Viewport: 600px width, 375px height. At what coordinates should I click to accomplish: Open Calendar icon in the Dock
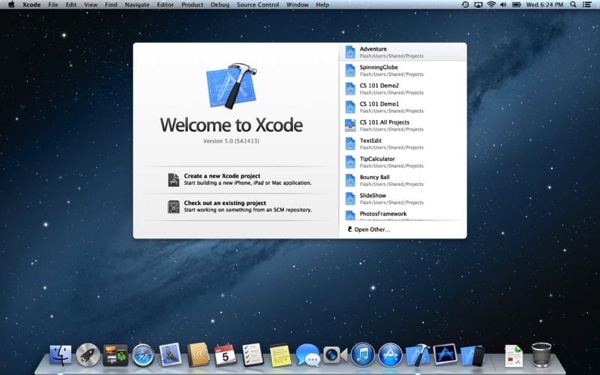pos(225,354)
